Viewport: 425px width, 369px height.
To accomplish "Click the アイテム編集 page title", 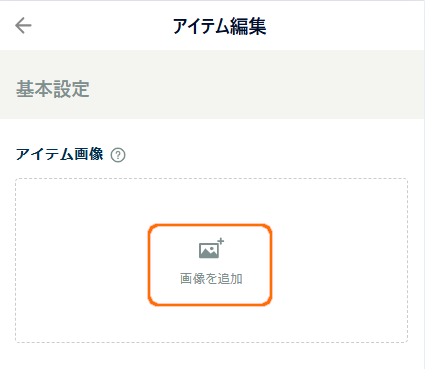I will pos(219,26).
